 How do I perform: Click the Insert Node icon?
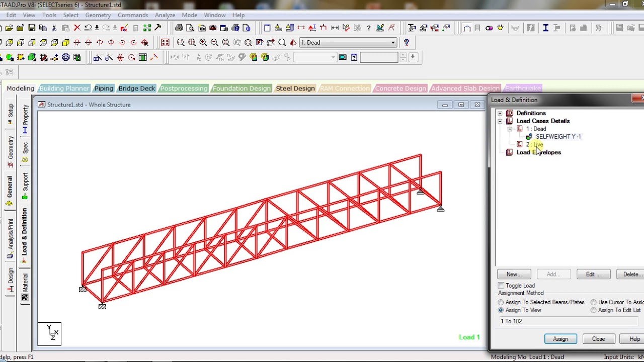tap(54, 57)
